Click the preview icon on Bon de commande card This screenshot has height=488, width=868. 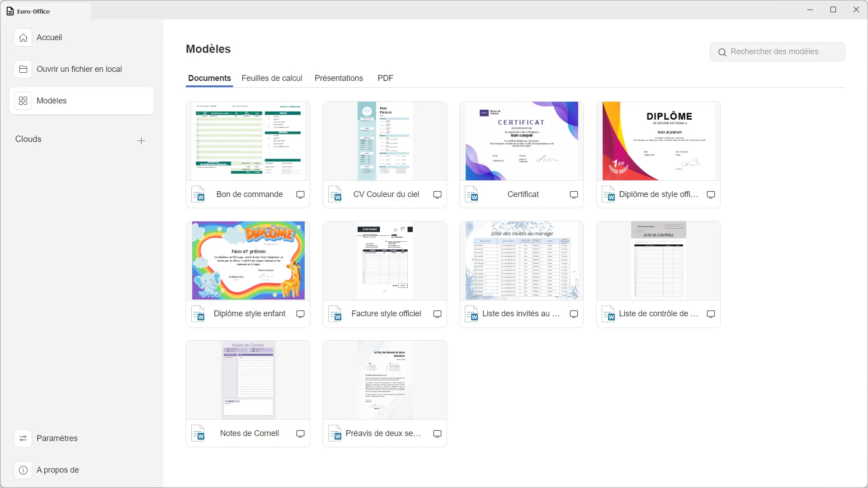pyautogui.click(x=300, y=195)
